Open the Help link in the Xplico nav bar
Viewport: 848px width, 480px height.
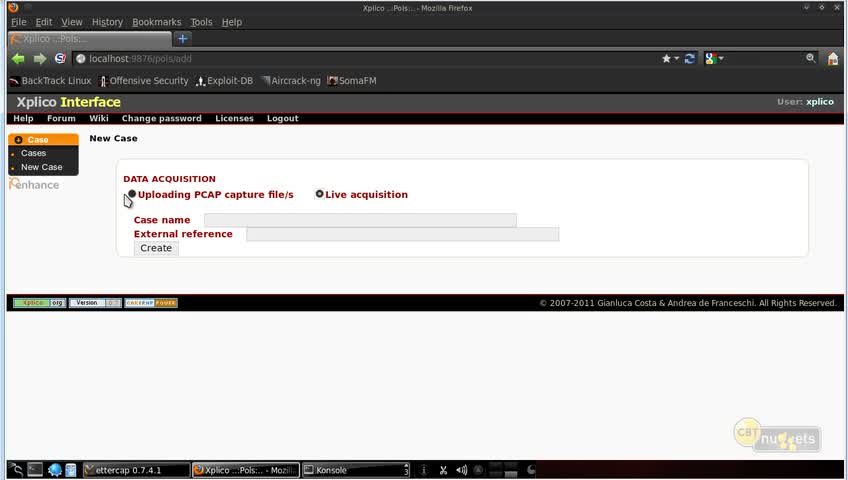pyautogui.click(x=23, y=118)
